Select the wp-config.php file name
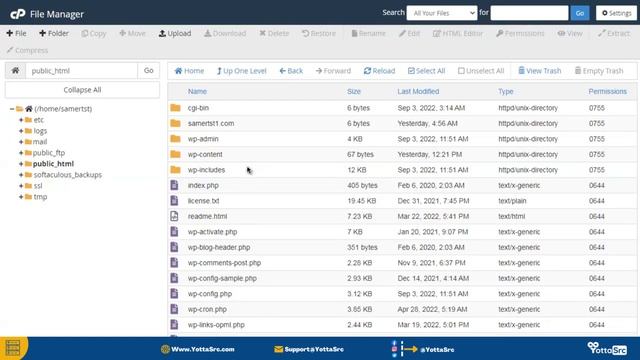Screen dimensions: 640x360 [210, 294]
